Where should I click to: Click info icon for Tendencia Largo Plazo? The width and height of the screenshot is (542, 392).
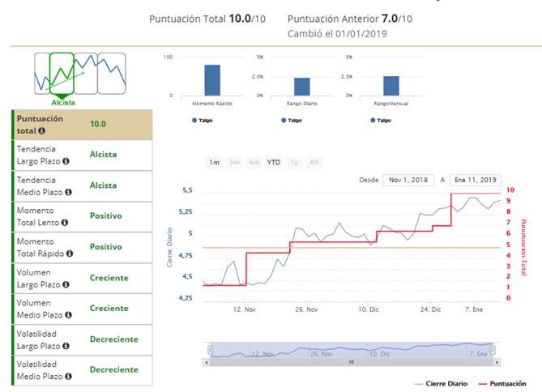point(66,161)
